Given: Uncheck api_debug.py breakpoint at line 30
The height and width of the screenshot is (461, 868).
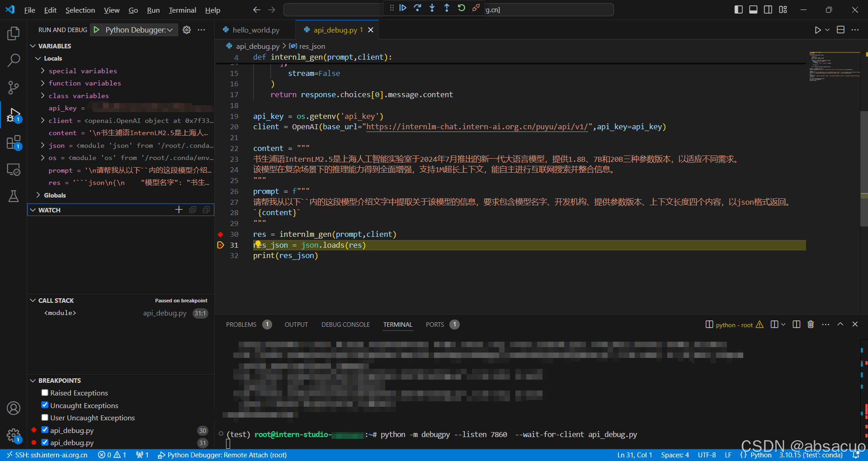Looking at the screenshot, I should (45, 430).
